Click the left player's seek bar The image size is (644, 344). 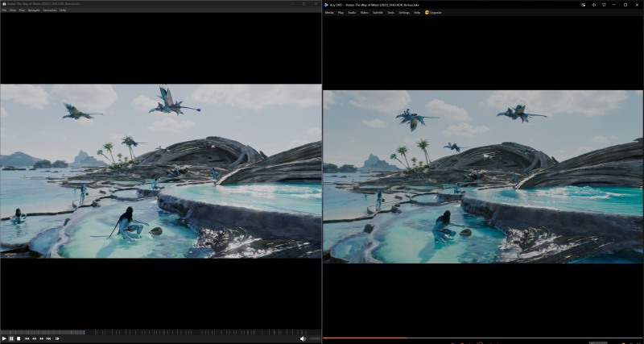click(161, 332)
